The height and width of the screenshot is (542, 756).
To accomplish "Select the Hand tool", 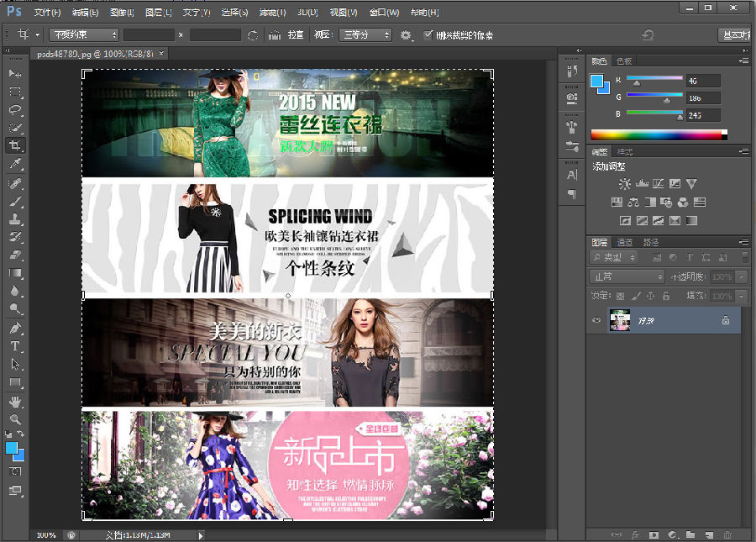I will [x=15, y=401].
